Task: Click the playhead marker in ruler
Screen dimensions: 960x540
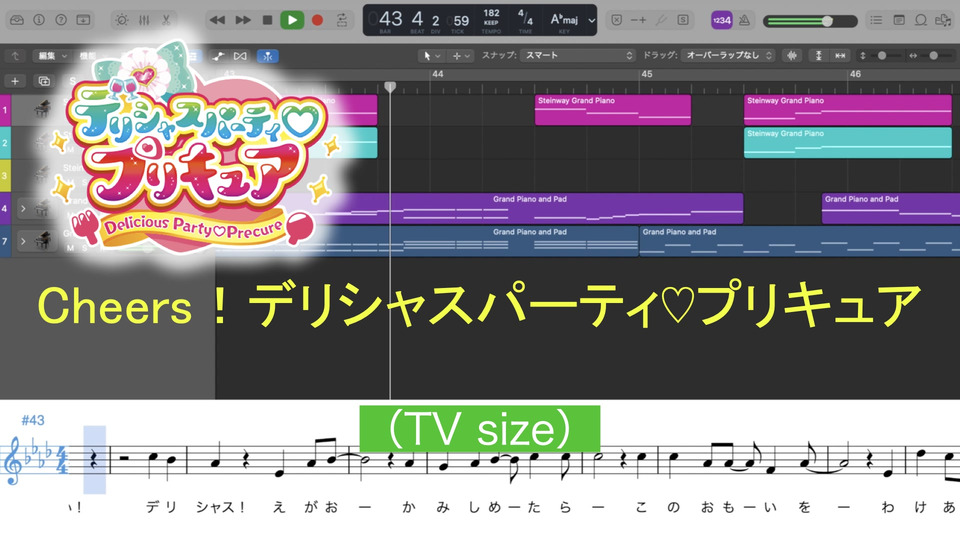Action: click(390, 87)
